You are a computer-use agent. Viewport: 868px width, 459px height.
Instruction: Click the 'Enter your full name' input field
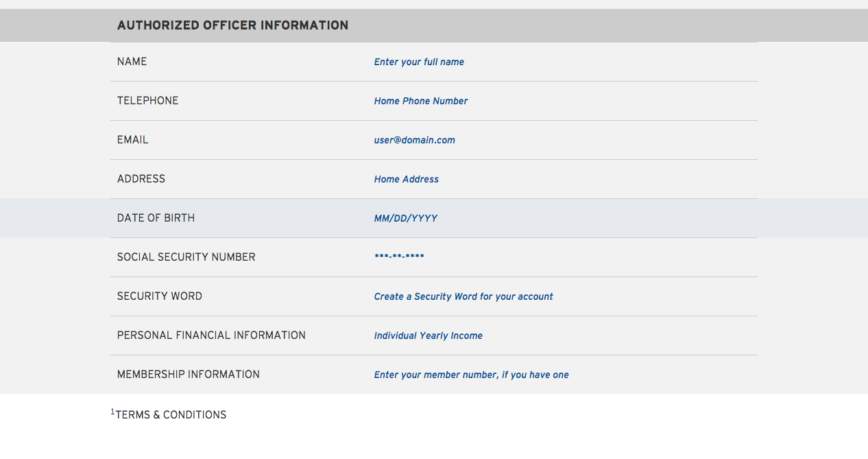click(x=419, y=62)
